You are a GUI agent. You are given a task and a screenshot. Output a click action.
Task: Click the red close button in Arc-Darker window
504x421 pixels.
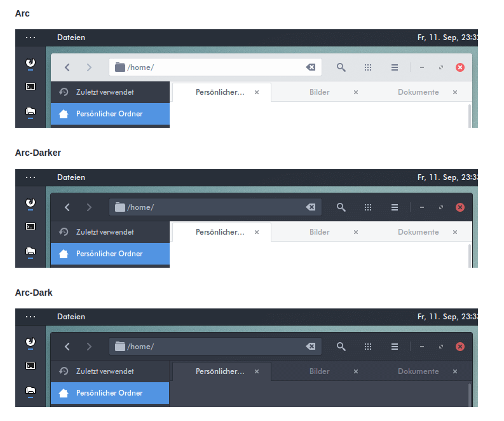pos(460,207)
